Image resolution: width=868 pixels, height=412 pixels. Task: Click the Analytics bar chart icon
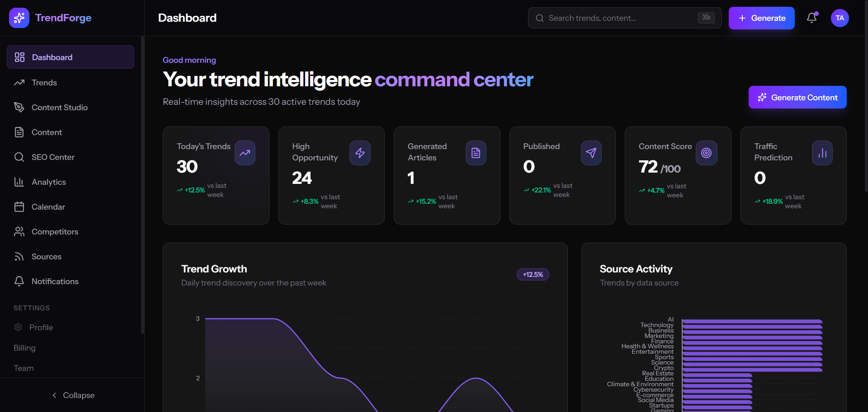point(19,182)
